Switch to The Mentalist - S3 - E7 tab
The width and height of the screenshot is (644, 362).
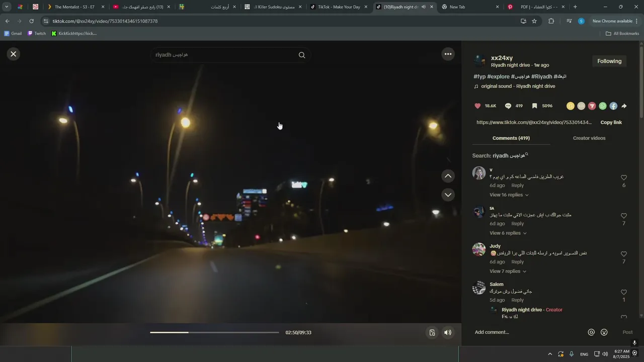pyautogui.click(x=74, y=7)
